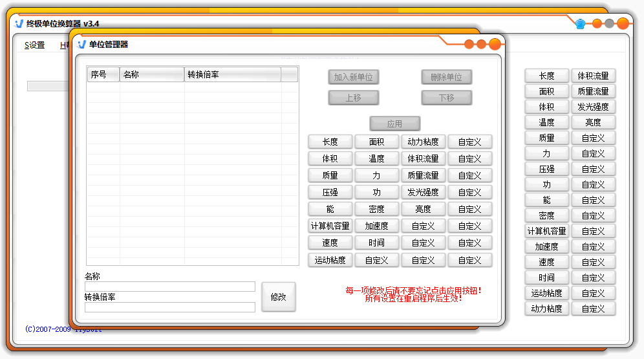Open 加速度 category in main window
This screenshot has width=644, height=359.
(546, 246)
